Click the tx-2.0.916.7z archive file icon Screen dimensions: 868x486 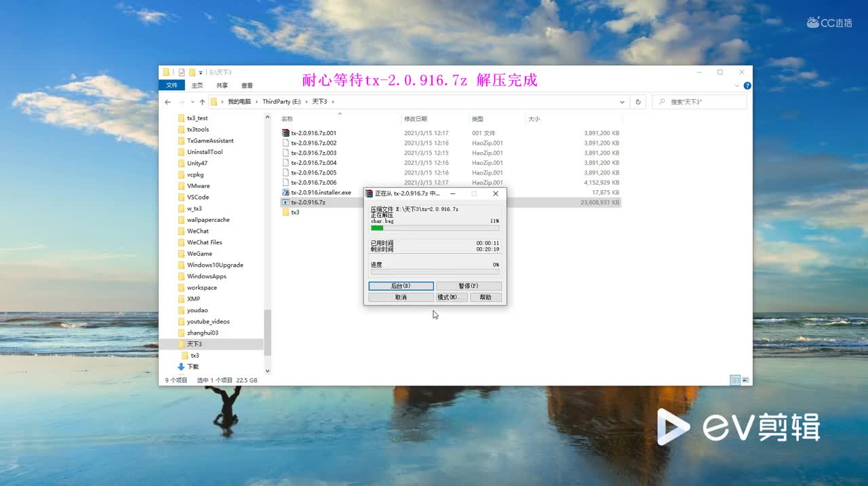click(x=285, y=202)
